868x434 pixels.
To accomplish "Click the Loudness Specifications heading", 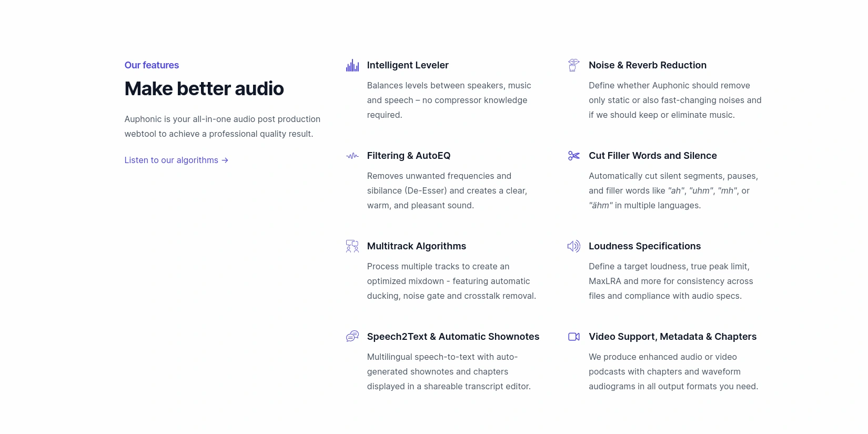I will click(x=644, y=246).
